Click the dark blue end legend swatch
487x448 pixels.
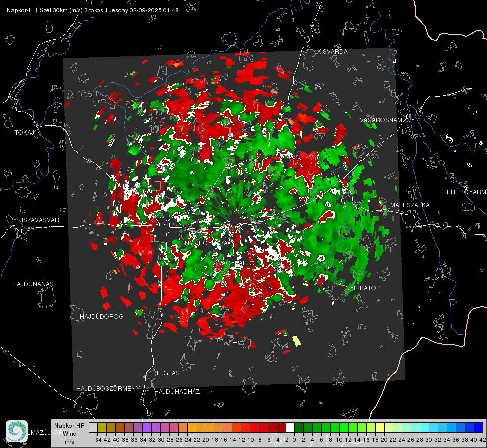[479, 427]
